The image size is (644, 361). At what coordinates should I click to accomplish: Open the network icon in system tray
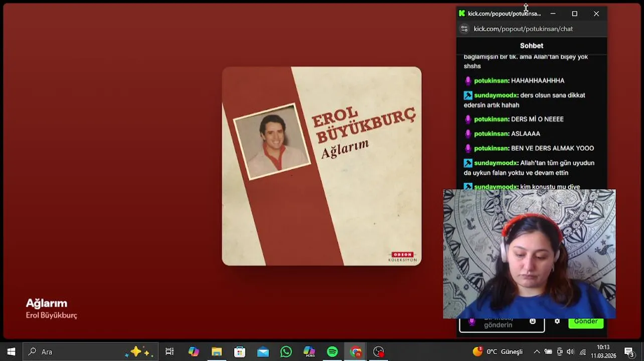(x=582, y=351)
